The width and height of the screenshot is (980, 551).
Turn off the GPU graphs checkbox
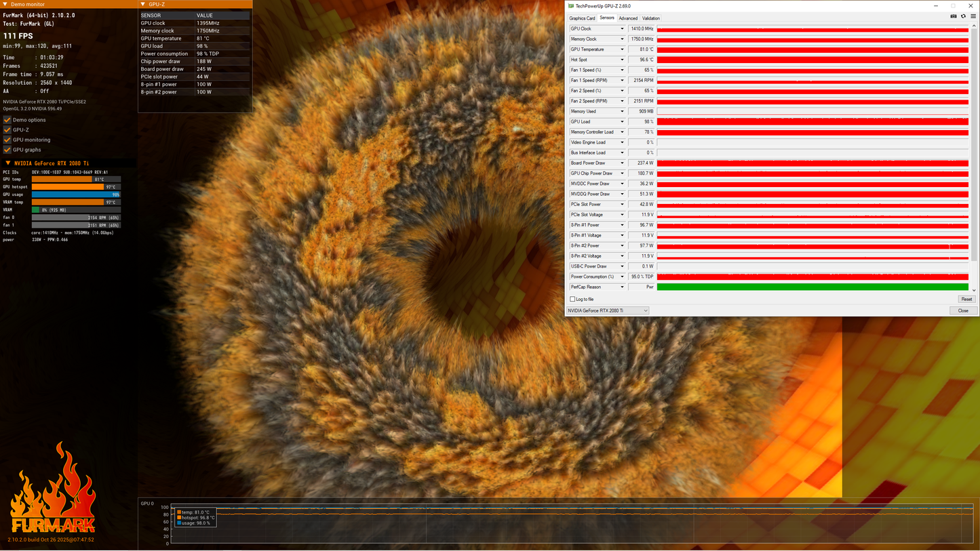tap(7, 150)
